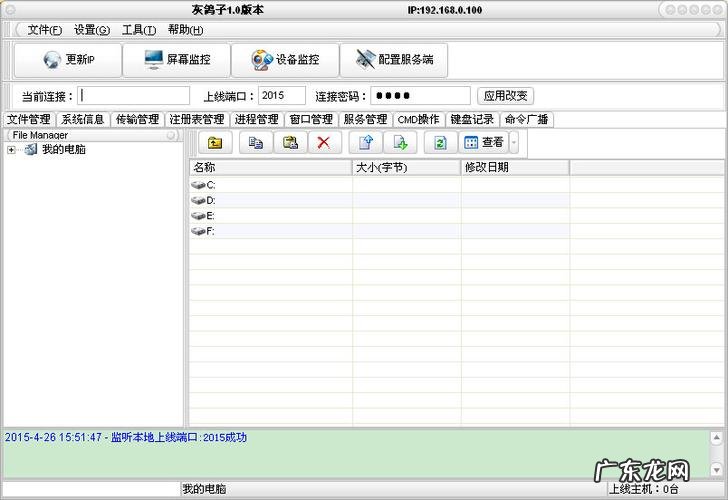Click the 应用改变 button

[505, 96]
